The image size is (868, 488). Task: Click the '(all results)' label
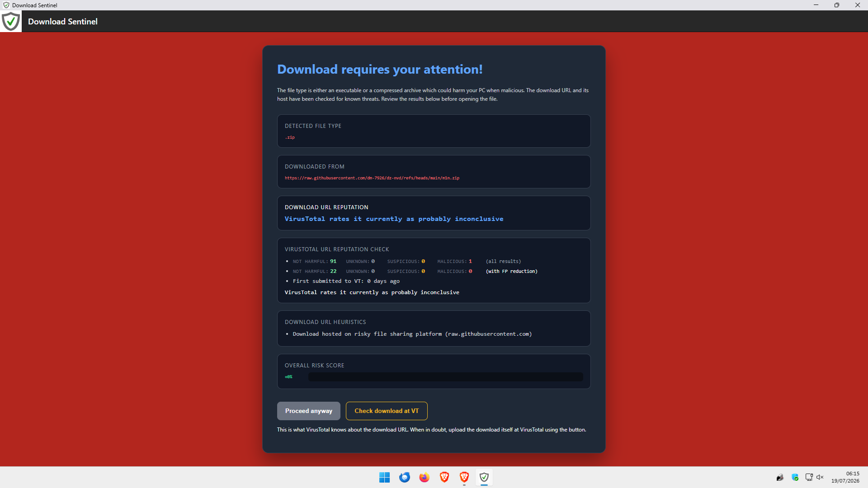503,261
